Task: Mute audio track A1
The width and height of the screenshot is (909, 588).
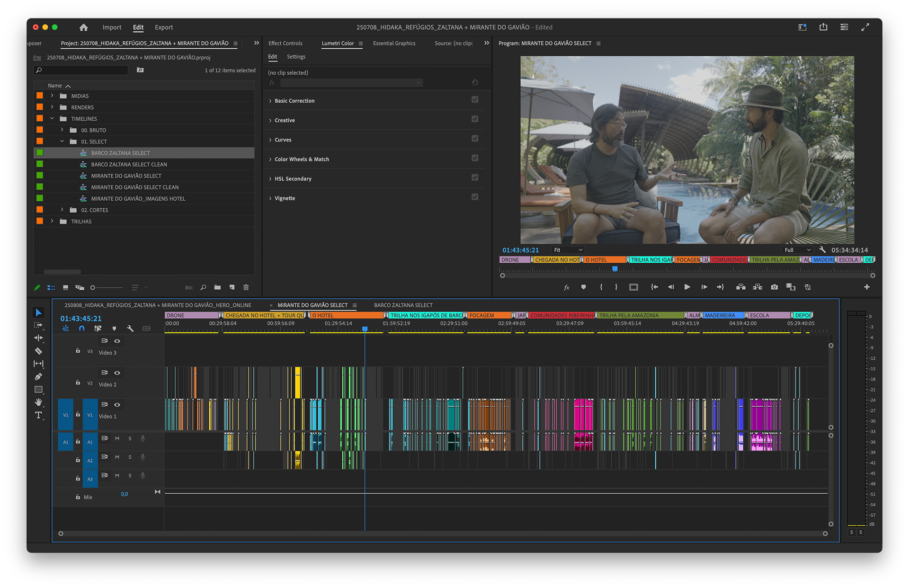Action: 117,438
